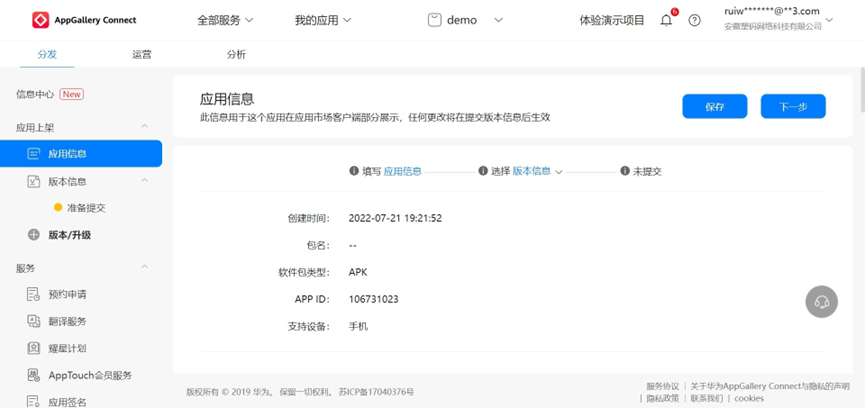
Task: Click the 预约申请 icon
Action: (x=34, y=294)
